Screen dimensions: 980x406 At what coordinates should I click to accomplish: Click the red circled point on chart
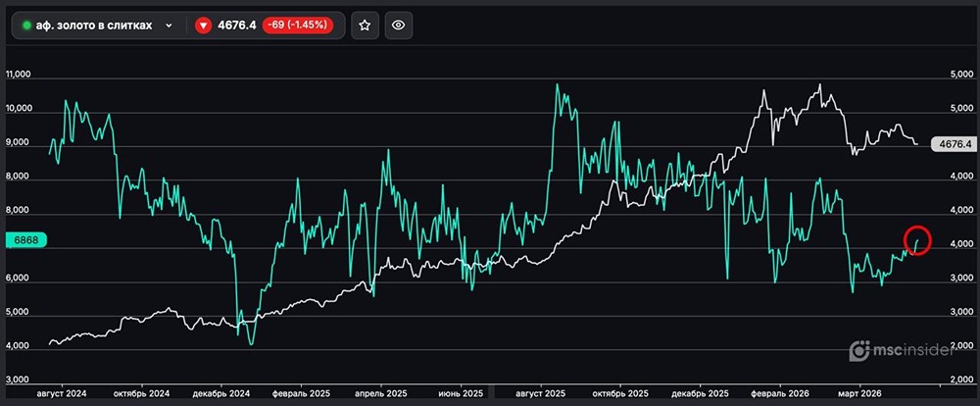pyautogui.click(x=915, y=240)
